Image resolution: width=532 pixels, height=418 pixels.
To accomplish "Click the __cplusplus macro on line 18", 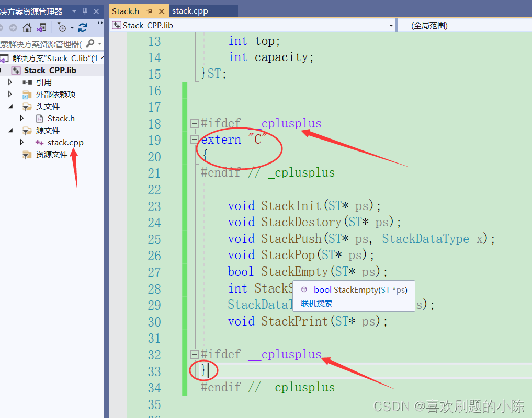I will [285, 123].
